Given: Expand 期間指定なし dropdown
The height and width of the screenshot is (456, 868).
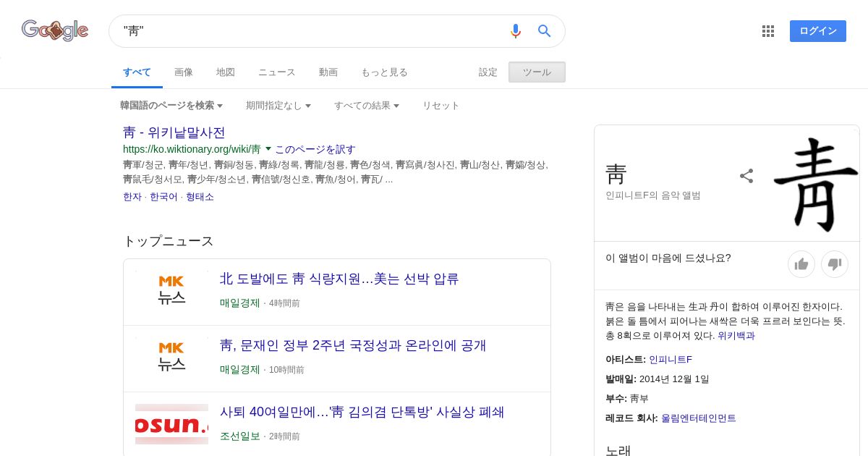Looking at the screenshot, I should tap(278, 106).
